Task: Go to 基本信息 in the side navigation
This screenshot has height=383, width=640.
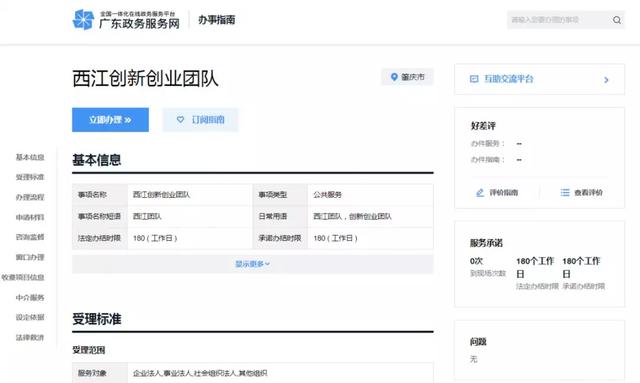Action: [x=30, y=157]
